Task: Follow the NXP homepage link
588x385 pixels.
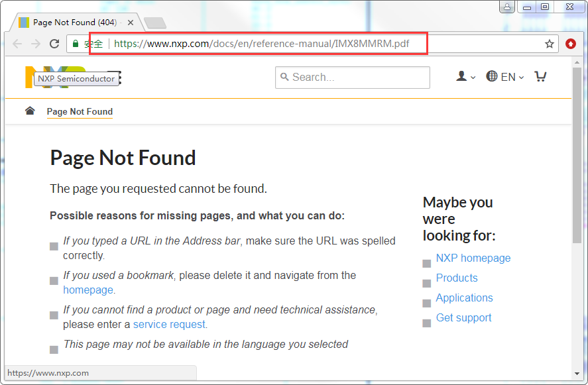Action: pyautogui.click(x=473, y=258)
